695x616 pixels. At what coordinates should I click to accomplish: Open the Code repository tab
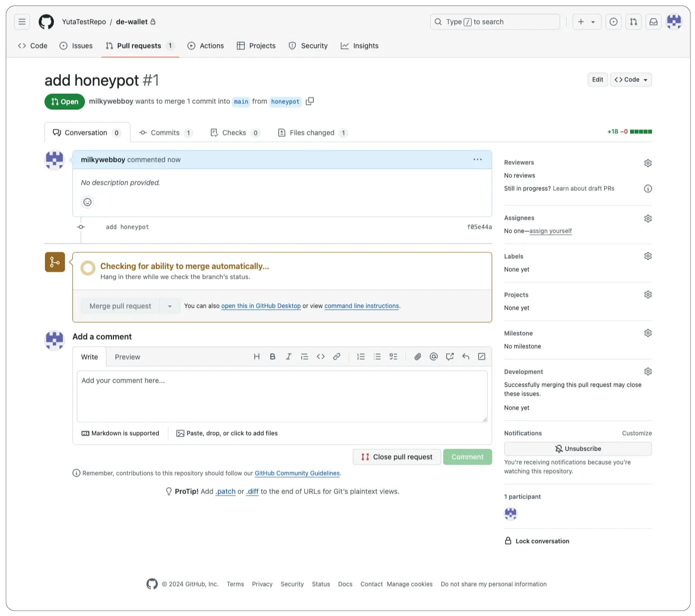point(32,46)
